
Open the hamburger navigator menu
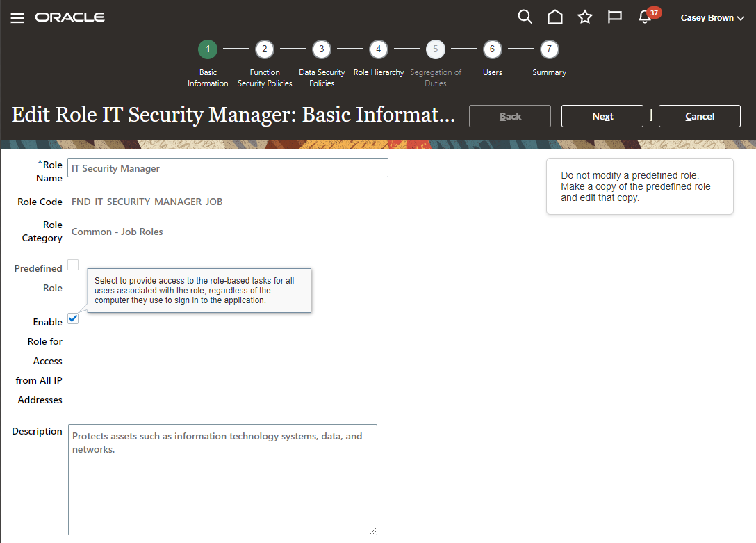[17, 18]
